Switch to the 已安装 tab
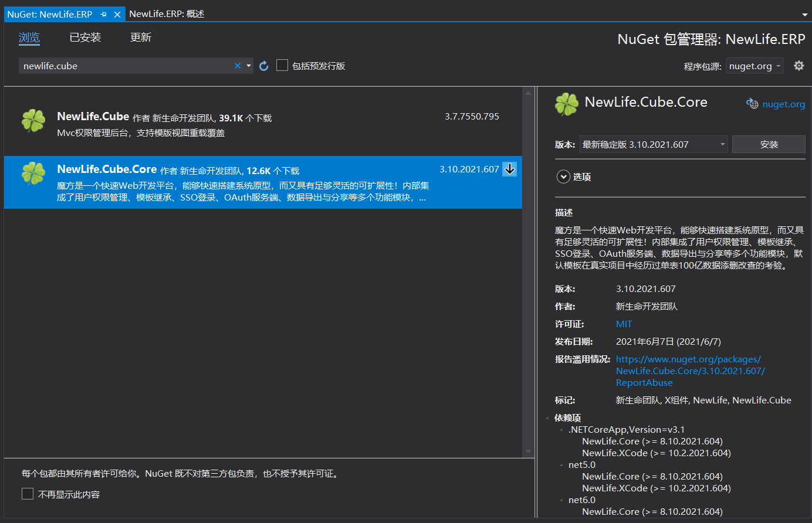812x523 pixels. point(85,38)
